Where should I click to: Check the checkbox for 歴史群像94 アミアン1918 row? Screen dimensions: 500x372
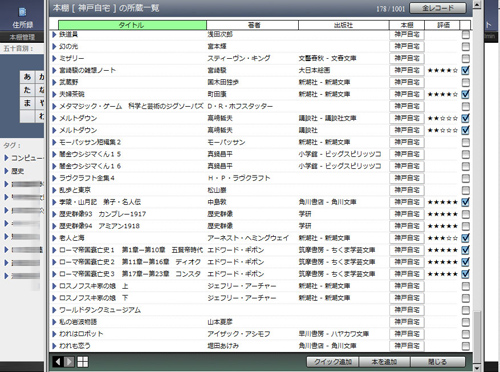point(466,226)
